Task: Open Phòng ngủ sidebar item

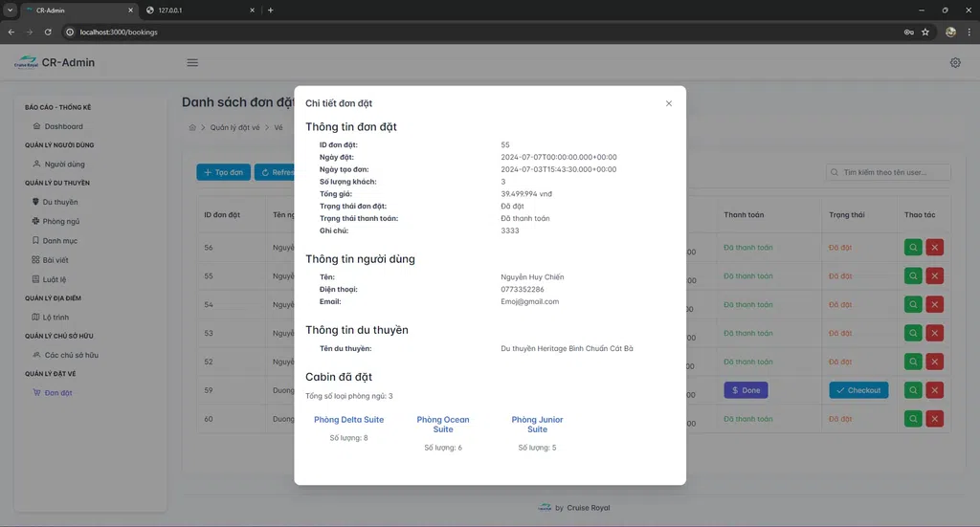Action: (x=60, y=222)
